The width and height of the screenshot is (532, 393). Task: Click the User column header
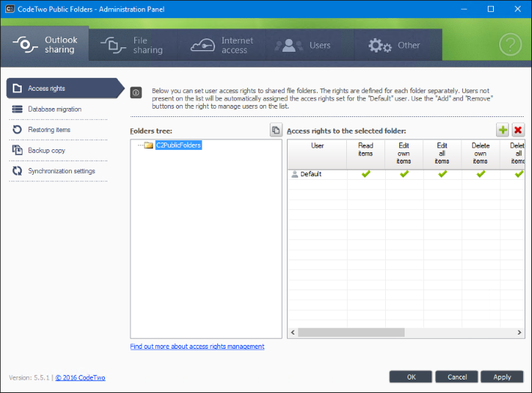317,154
